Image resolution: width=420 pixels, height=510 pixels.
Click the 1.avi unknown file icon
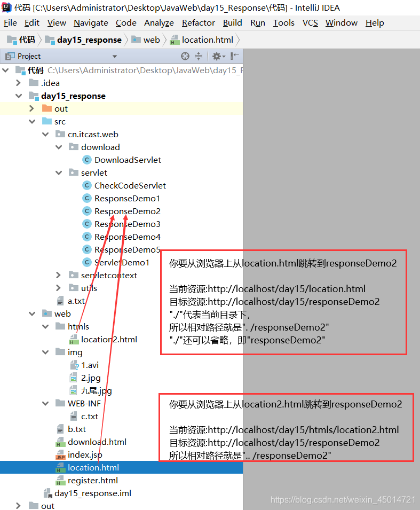74,365
